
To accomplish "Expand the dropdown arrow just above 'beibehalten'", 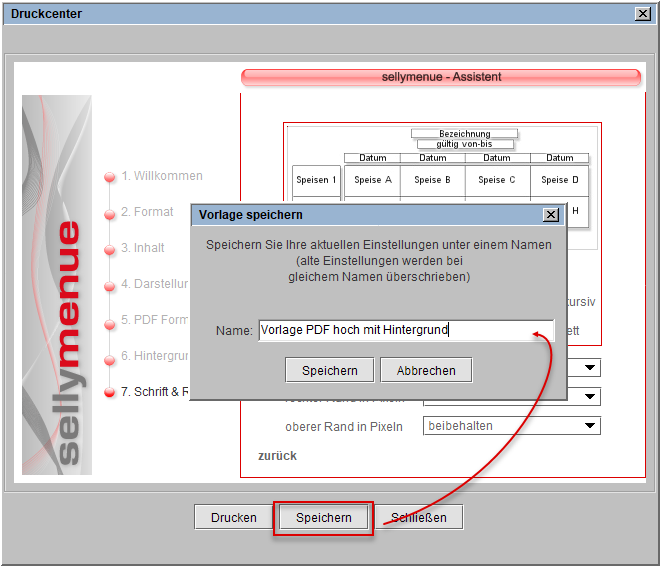I will tap(591, 397).
